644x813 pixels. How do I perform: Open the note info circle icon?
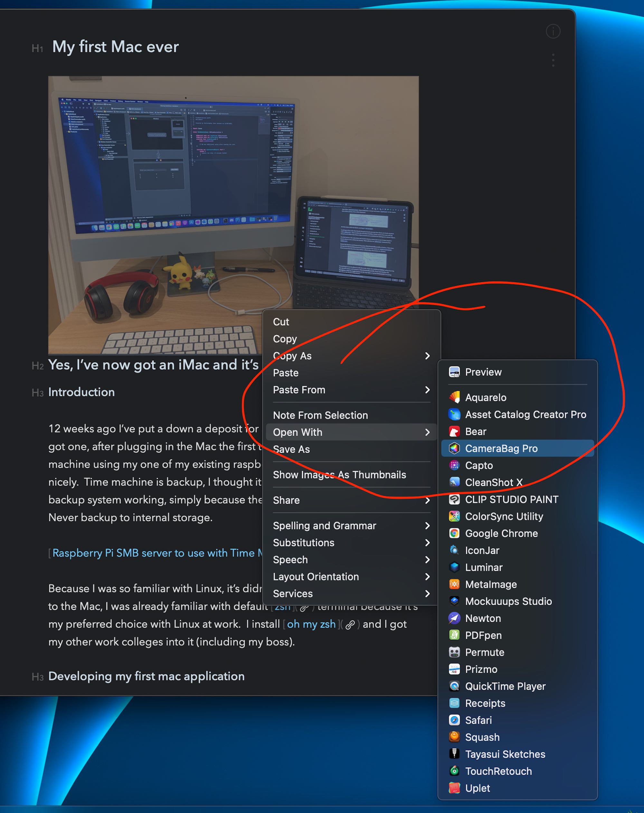[553, 31]
